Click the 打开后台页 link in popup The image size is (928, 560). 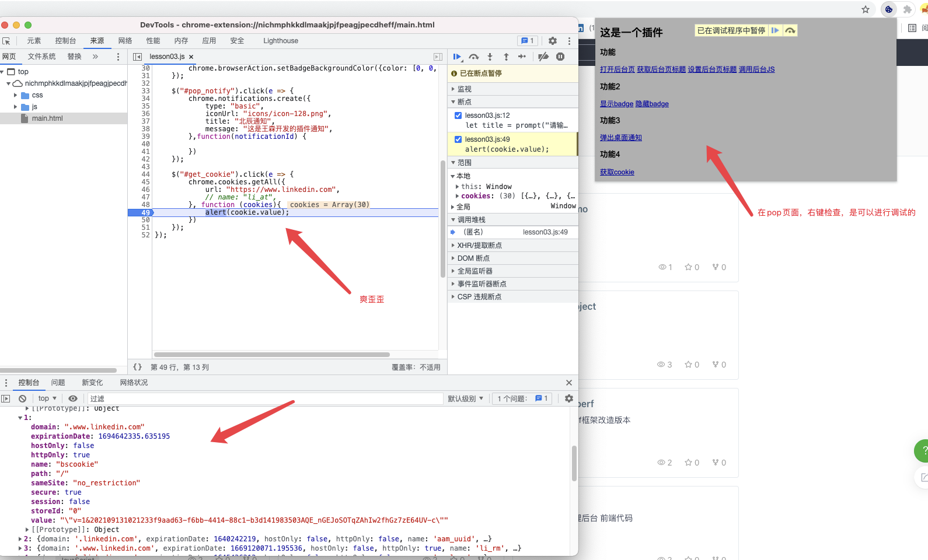click(x=617, y=69)
